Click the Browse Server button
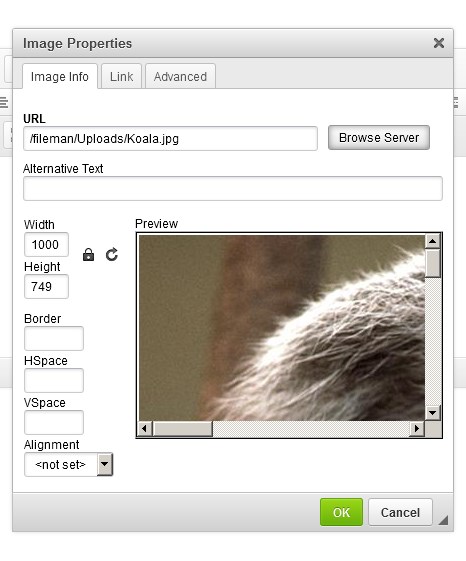466x561 pixels. [379, 137]
